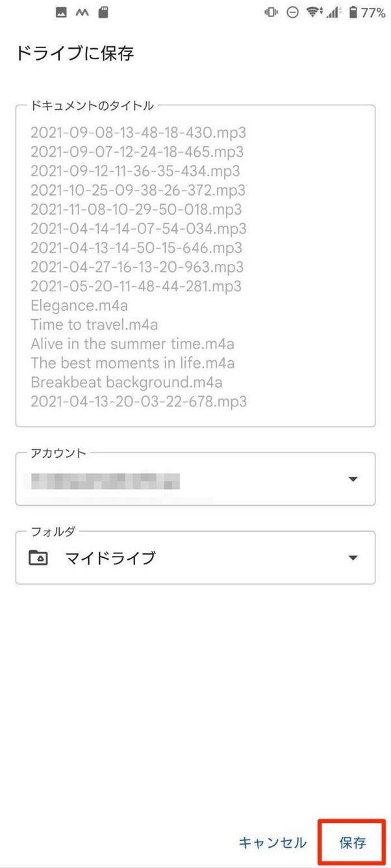Select the Elegance.m4a title line
The width and height of the screenshot is (391, 868).
[x=79, y=305]
